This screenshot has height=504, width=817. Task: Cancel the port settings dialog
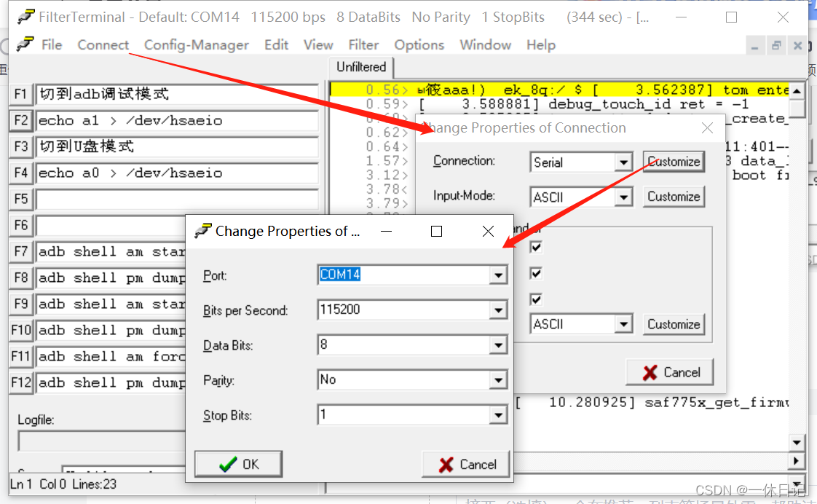pos(466,464)
